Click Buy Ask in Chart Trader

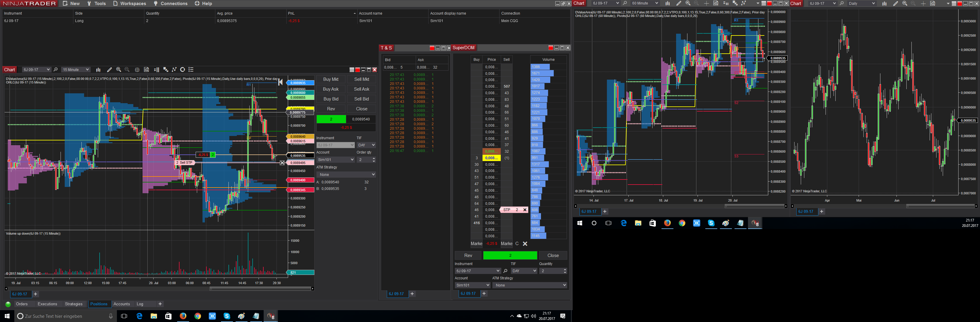331,89
